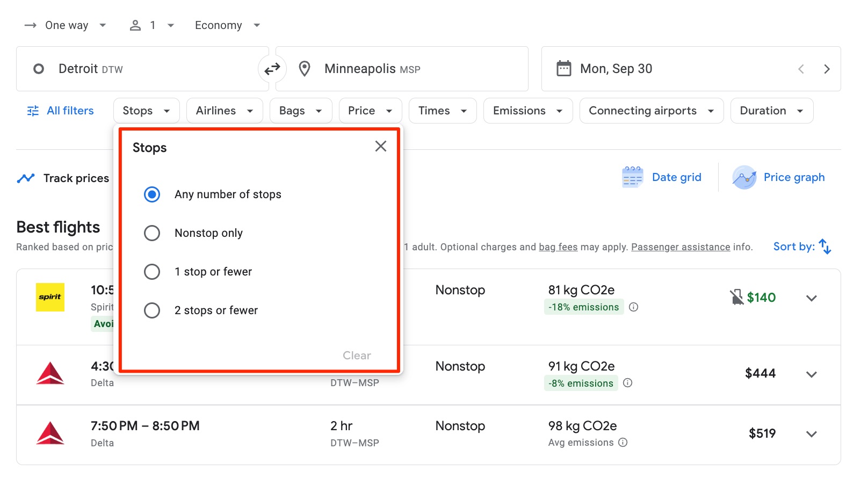Screen dimensions: 868x478
Task: Expand the $140 Spirit flight details
Action: pos(812,298)
